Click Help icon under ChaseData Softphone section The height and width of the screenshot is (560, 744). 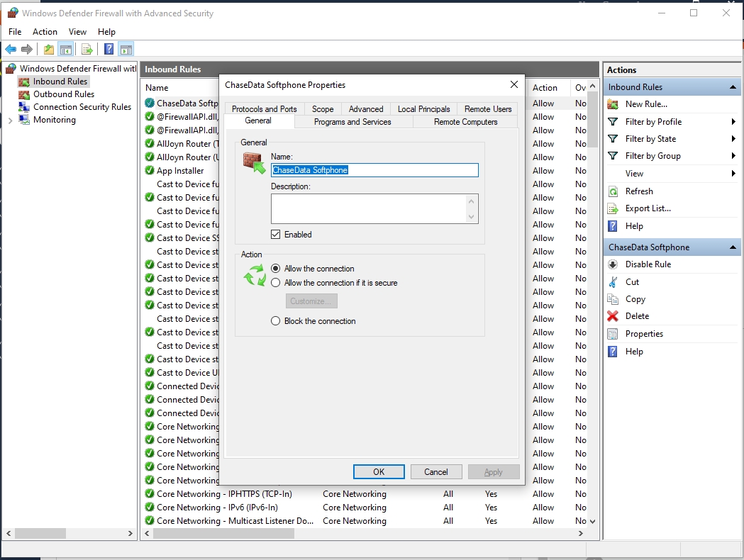coord(613,352)
